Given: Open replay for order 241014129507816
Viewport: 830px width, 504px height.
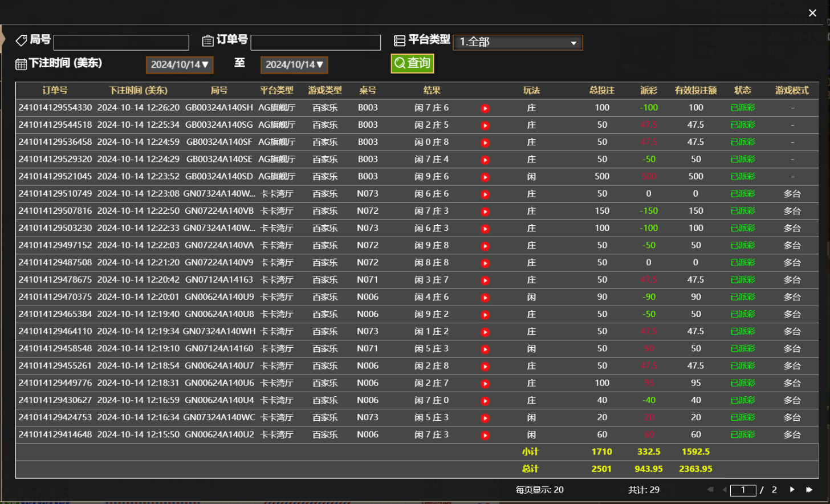Looking at the screenshot, I should pos(485,212).
